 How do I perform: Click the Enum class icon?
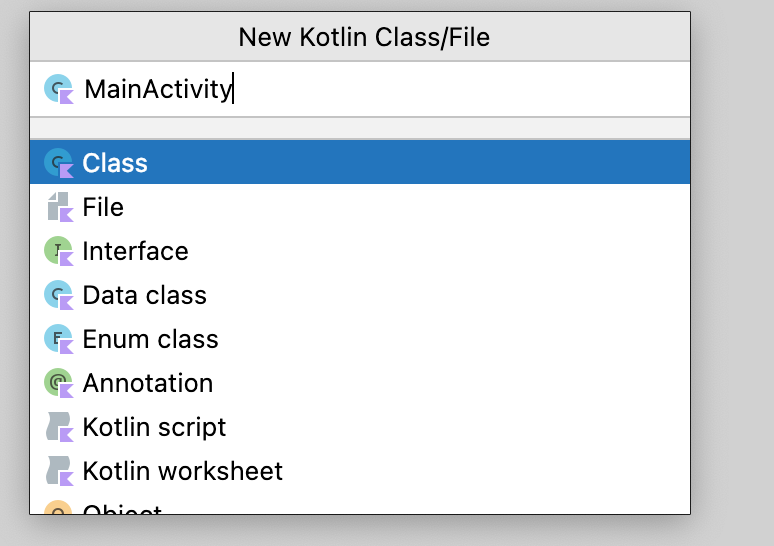point(59,339)
